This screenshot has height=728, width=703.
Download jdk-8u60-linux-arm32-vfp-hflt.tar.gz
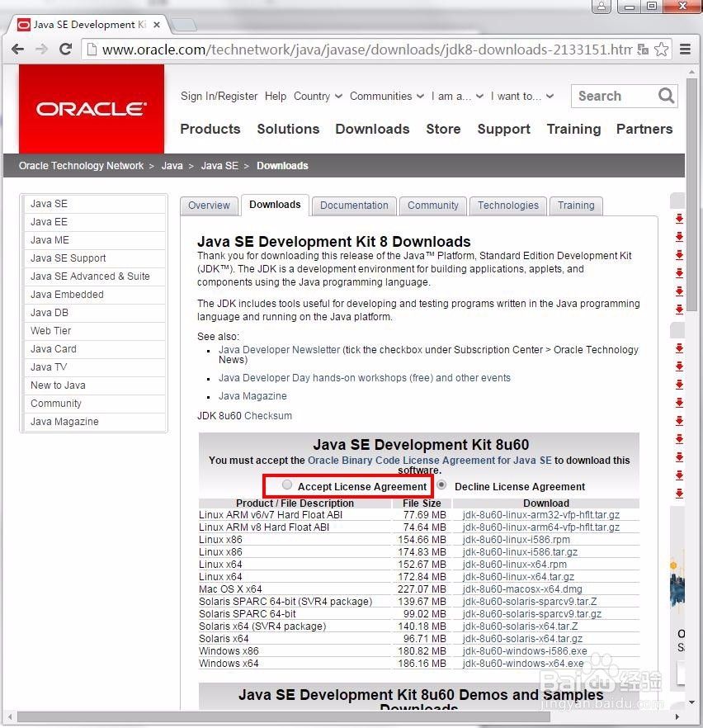[541, 515]
